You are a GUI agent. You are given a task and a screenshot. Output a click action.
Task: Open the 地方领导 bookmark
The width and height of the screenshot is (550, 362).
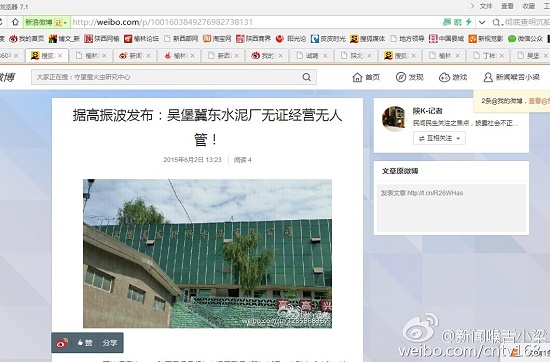point(407,39)
